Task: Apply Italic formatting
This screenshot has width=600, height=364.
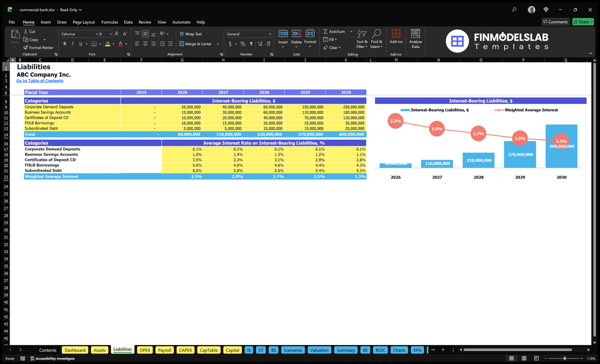Action: click(72, 44)
